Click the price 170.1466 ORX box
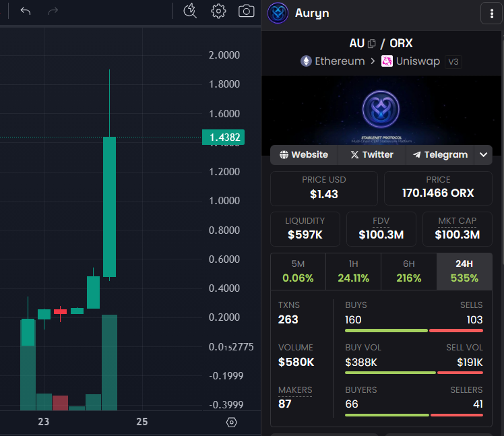Image resolution: width=504 pixels, height=436 pixels. 438,189
